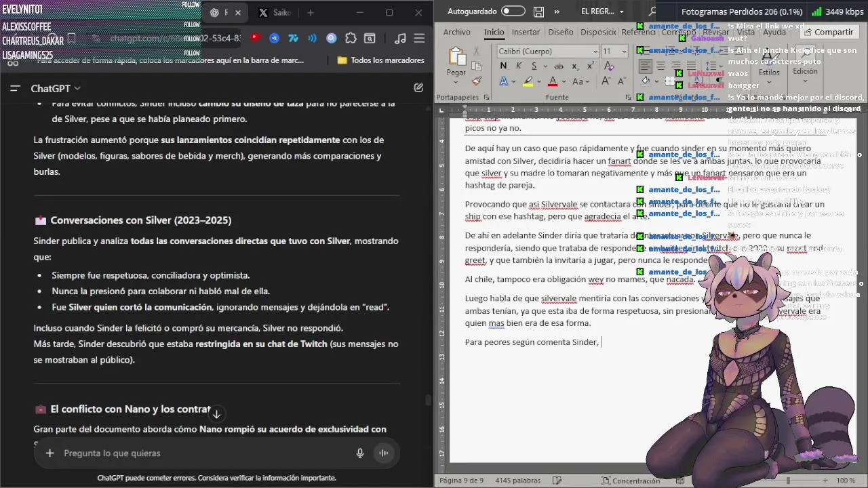Open the ChatGPT model selector dropdown

pyautogui.click(x=56, y=88)
